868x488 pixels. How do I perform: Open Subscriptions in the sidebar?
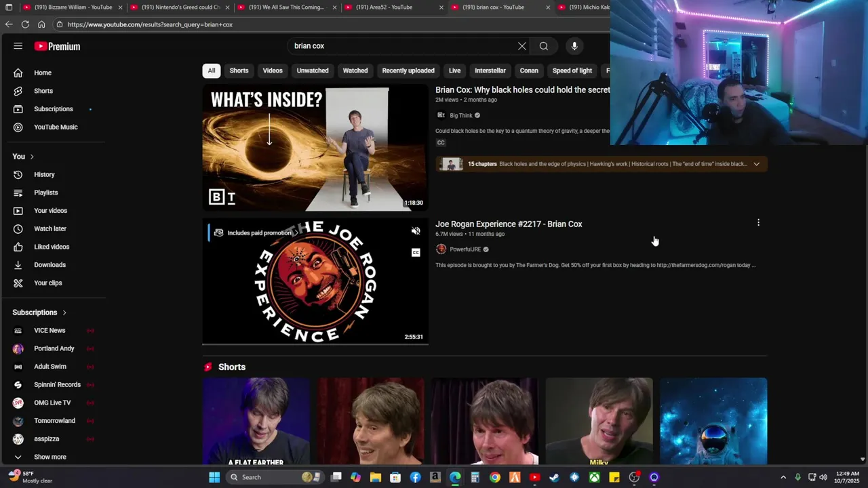54,109
